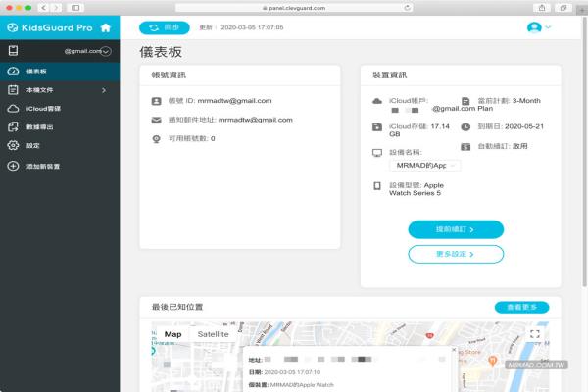Image resolution: width=588 pixels, height=392 pixels.
Task: Click the KidsGuard Pro logo
Action: (50, 27)
